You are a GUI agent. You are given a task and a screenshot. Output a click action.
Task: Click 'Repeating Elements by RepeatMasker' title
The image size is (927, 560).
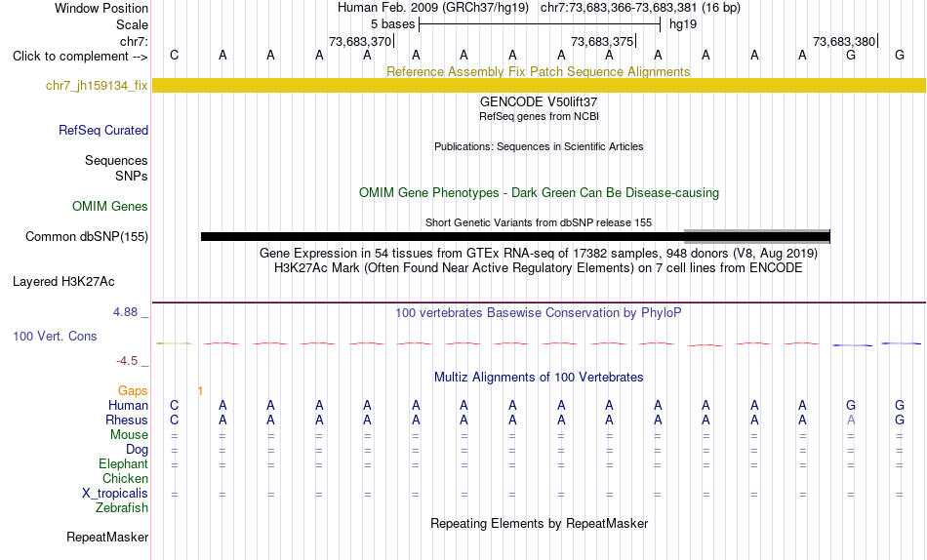tap(540, 523)
